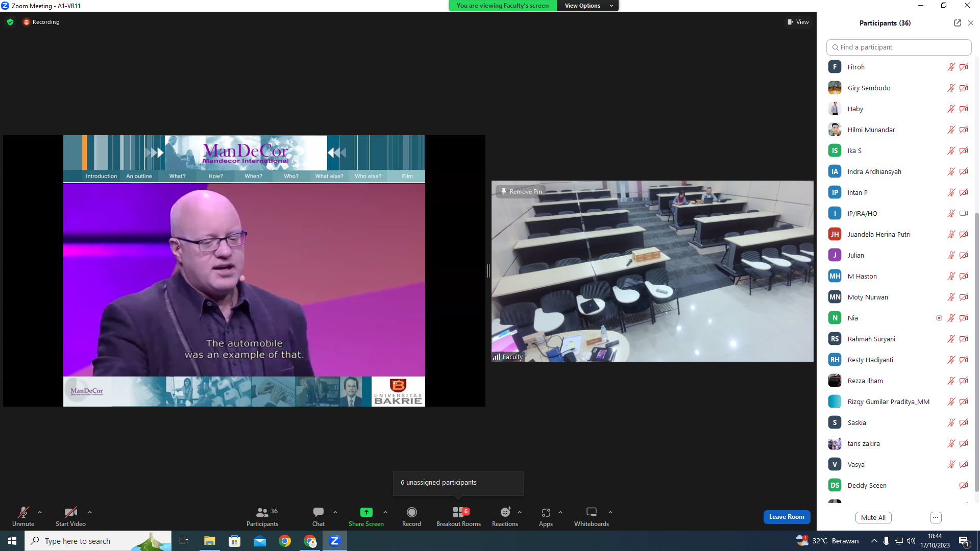Toggle Vasya's muted microphone icon
Screen dimensions: 980x551
(951, 464)
